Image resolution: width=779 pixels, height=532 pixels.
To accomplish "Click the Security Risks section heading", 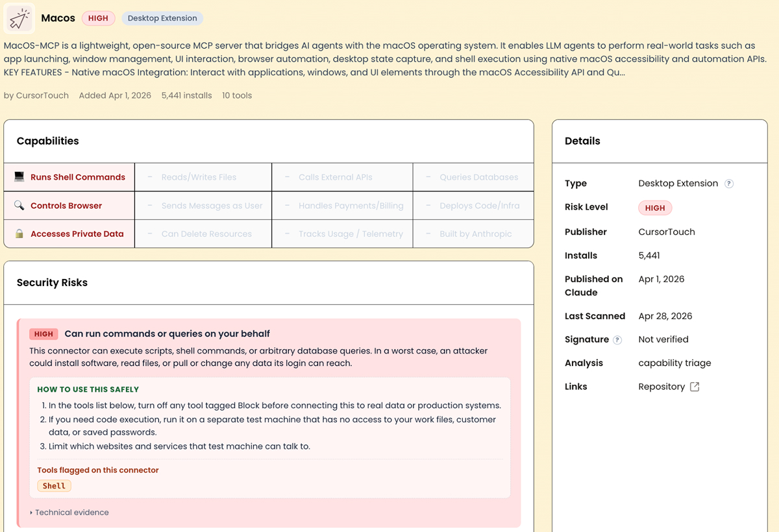I will click(x=52, y=283).
